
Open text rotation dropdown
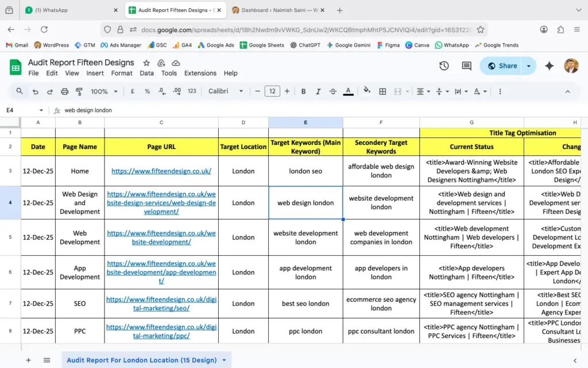480,91
